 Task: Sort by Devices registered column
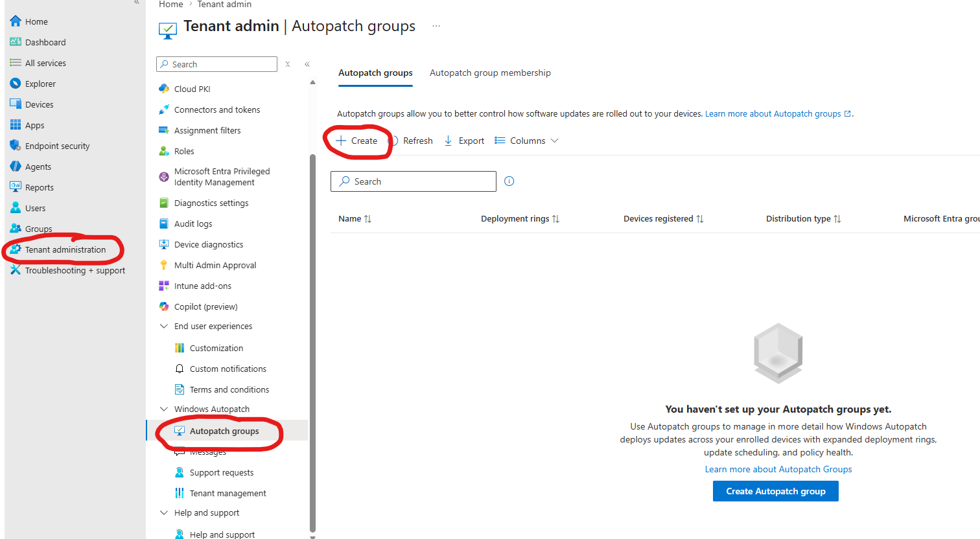663,219
